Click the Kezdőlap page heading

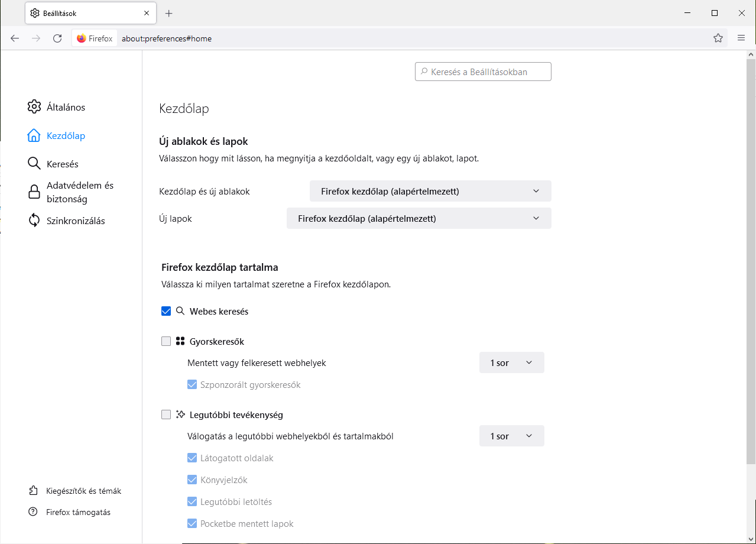pos(184,109)
